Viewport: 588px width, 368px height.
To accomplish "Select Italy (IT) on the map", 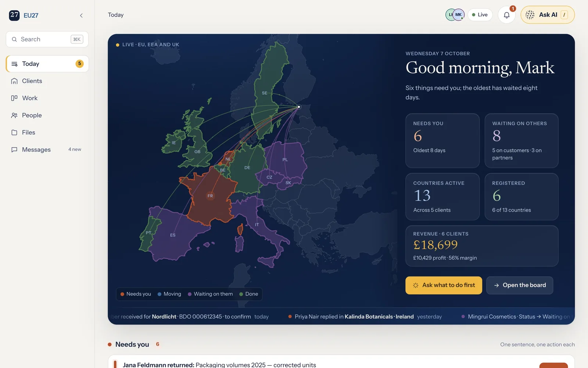I will 257,224.
